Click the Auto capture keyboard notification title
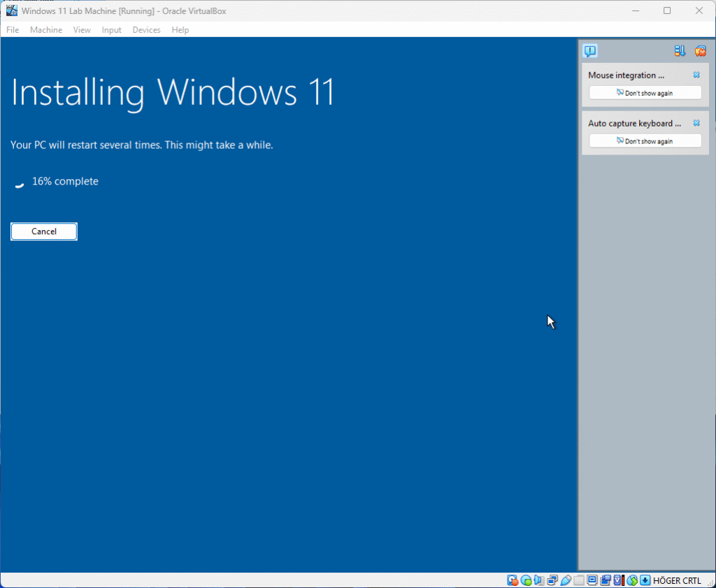Screen dimensions: 716x588 (634, 123)
